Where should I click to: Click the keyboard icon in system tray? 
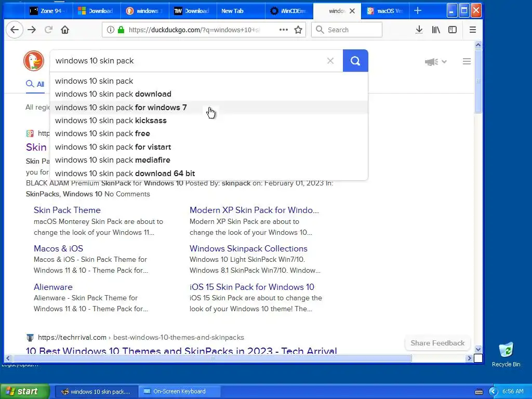pos(478,392)
